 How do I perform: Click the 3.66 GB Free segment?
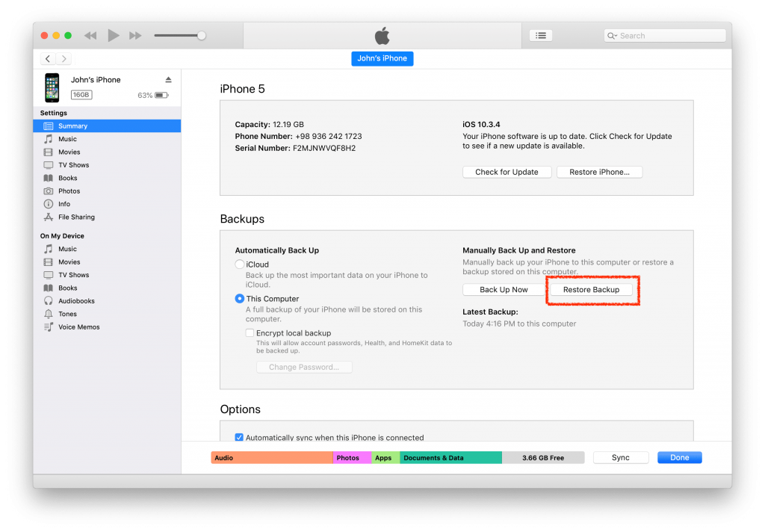543,458
